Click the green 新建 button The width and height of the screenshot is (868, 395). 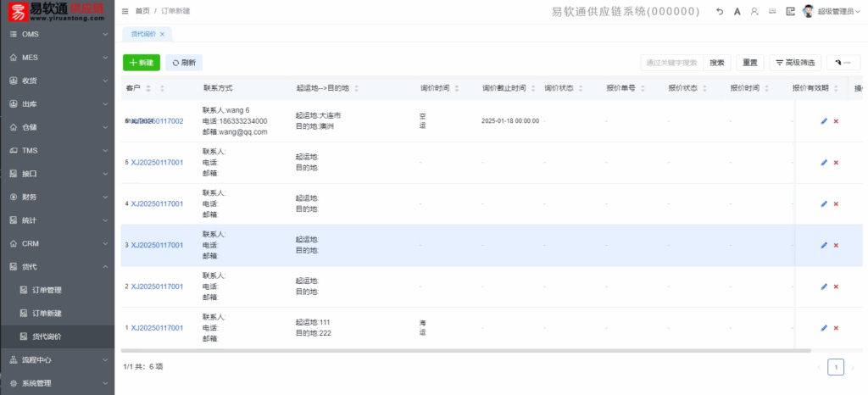142,63
